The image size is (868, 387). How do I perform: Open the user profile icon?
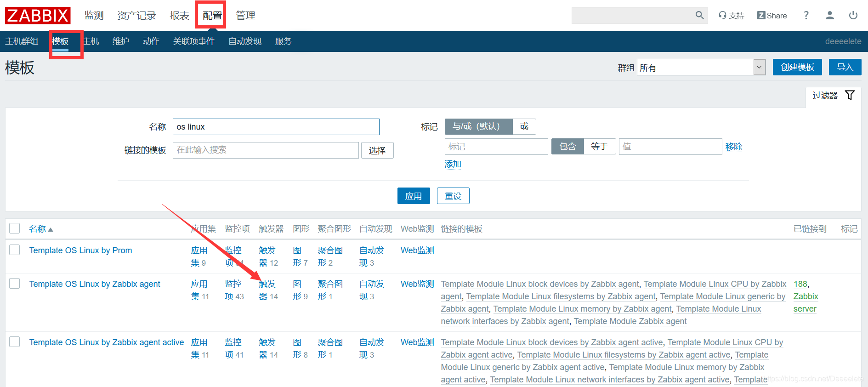click(x=829, y=15)
